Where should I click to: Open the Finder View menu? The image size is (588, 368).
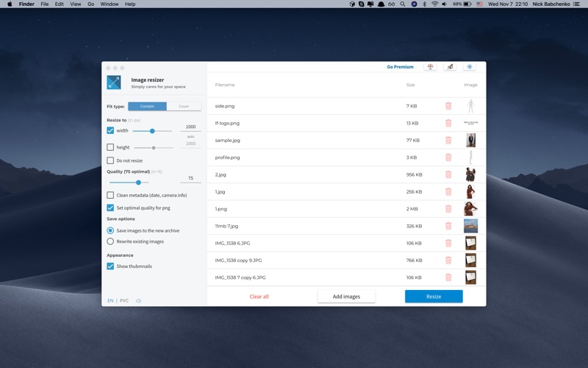pos(76,4)
